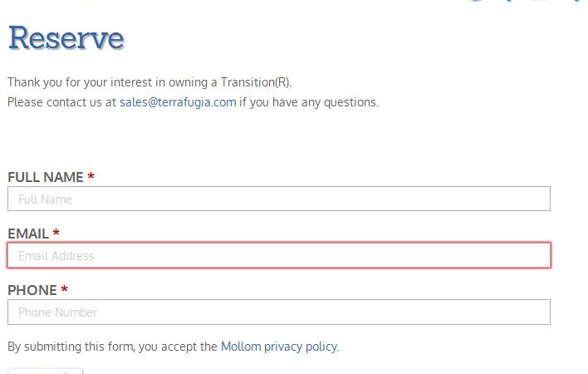This screenshot has height=374, width=588.
Task: Select the Phone Number input field
Action: coord(278,312)
